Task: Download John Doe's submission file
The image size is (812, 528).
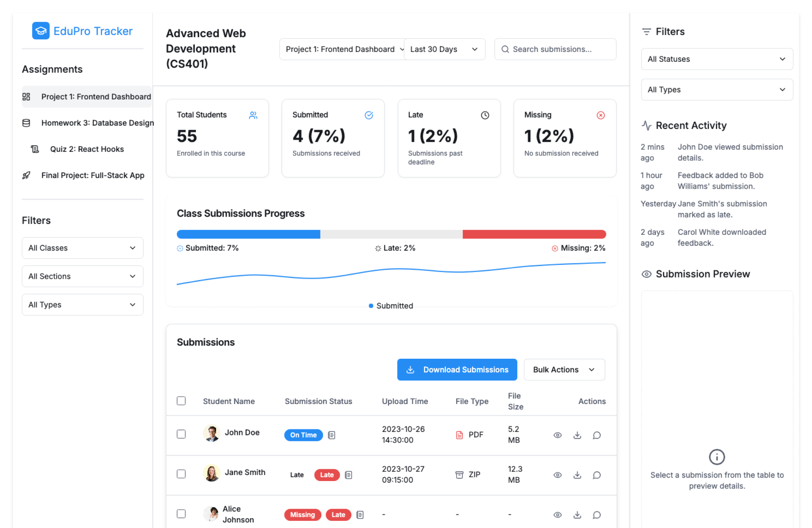Action: click(577, 435)
